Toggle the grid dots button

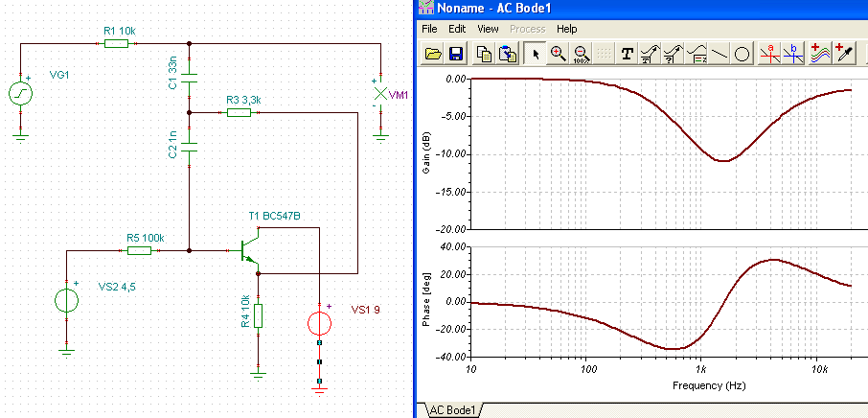click(604, 53)
